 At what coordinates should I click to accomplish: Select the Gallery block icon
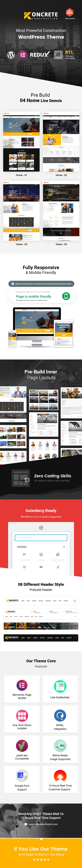58,554
